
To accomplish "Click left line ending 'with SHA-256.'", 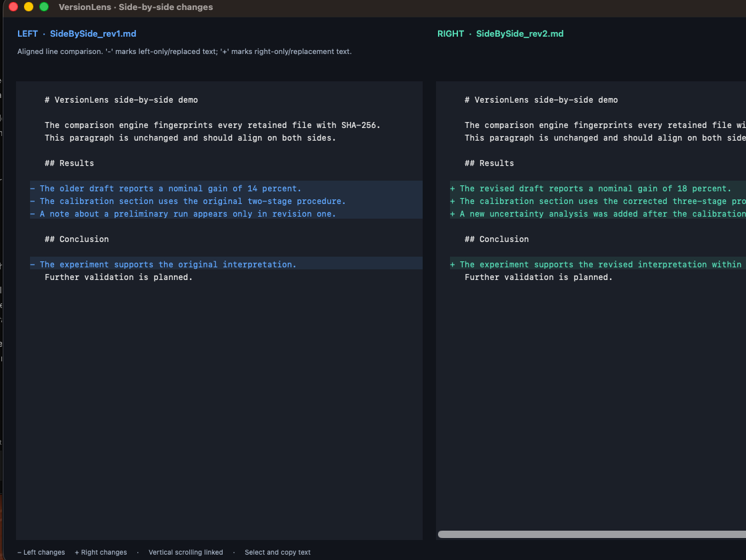I will click(213, 125).
